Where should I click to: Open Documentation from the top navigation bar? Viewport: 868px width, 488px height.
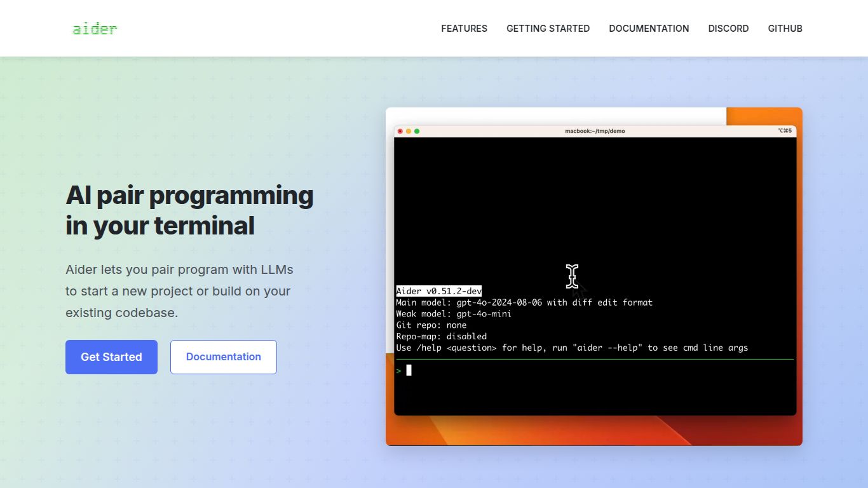click(x=649, y=29)
